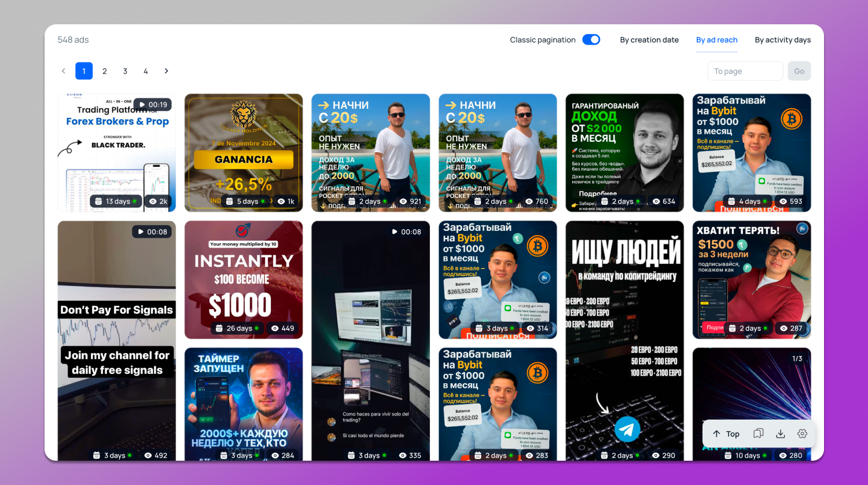Viewport: 868px width, 485px height.
Task: Sort ads By creation date
Action: coord(649,40)
